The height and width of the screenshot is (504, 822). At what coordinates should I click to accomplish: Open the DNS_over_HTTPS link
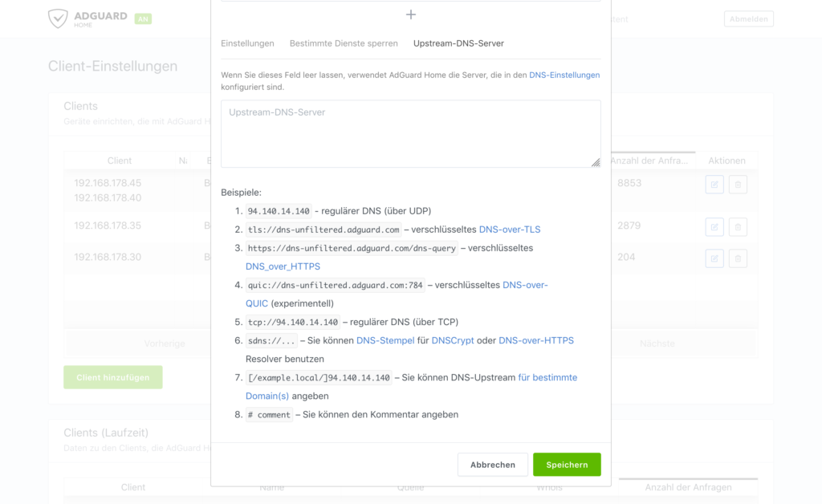coord(283,266)
